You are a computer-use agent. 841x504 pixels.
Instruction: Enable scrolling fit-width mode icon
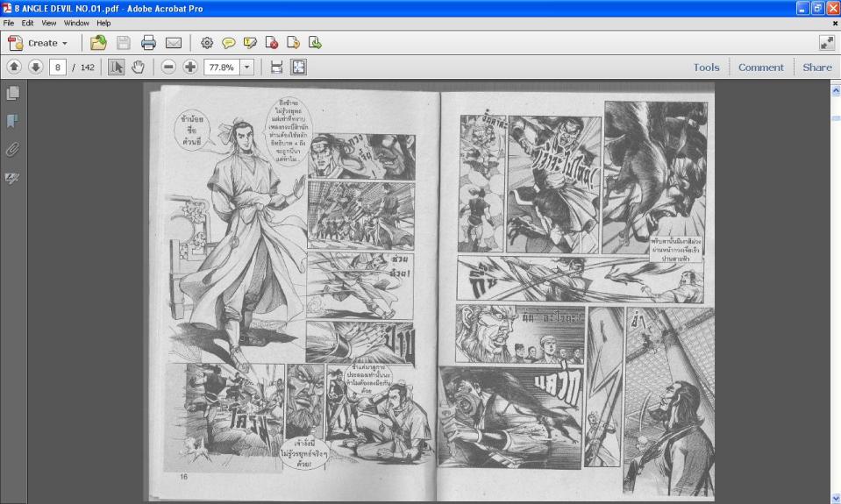(277, 67)
